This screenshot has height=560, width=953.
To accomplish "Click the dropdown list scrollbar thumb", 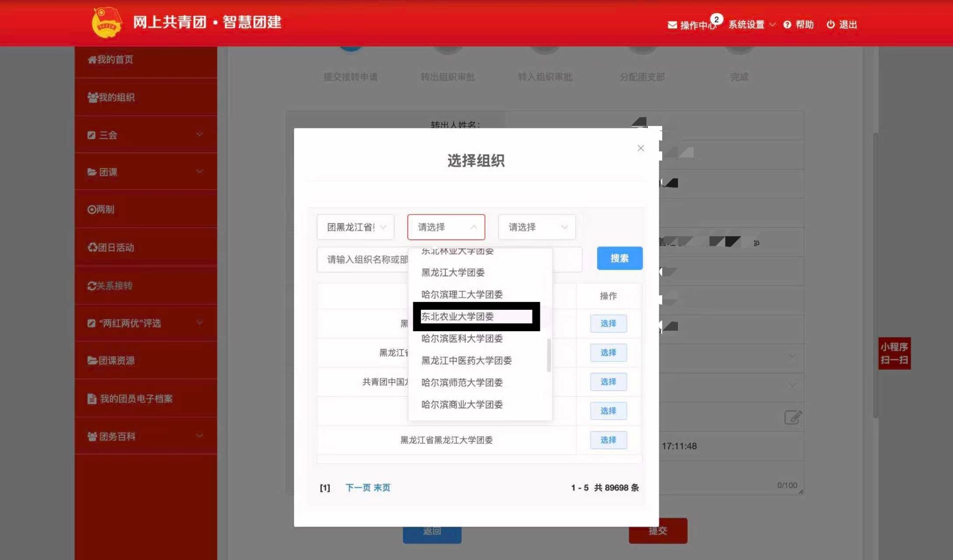I will pos(549,355).
